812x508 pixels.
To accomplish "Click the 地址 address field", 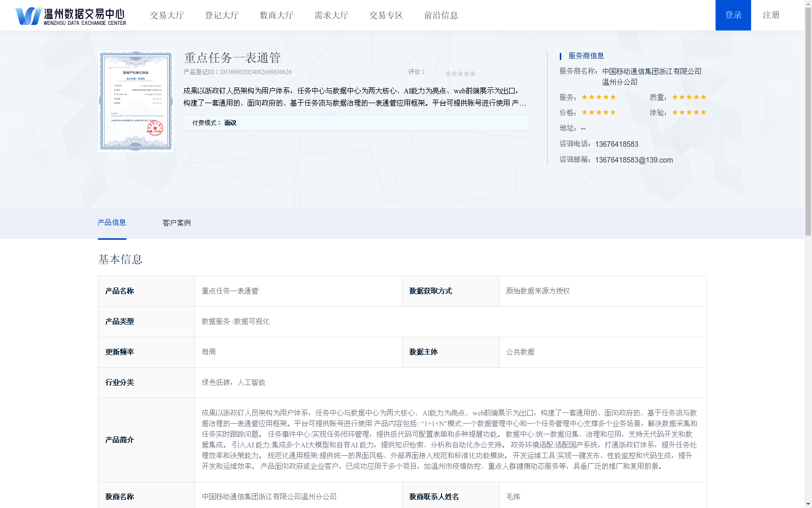I will (x=572, y=129).
